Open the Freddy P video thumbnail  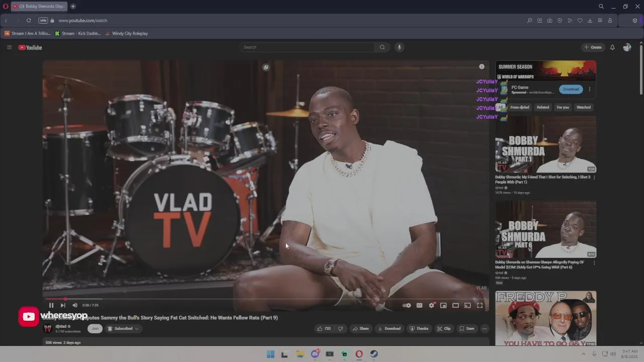(546, 318)
